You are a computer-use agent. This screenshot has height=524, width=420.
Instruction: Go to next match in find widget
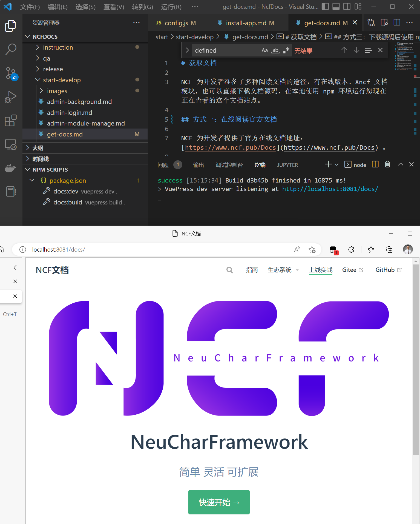tap(356, 50)
